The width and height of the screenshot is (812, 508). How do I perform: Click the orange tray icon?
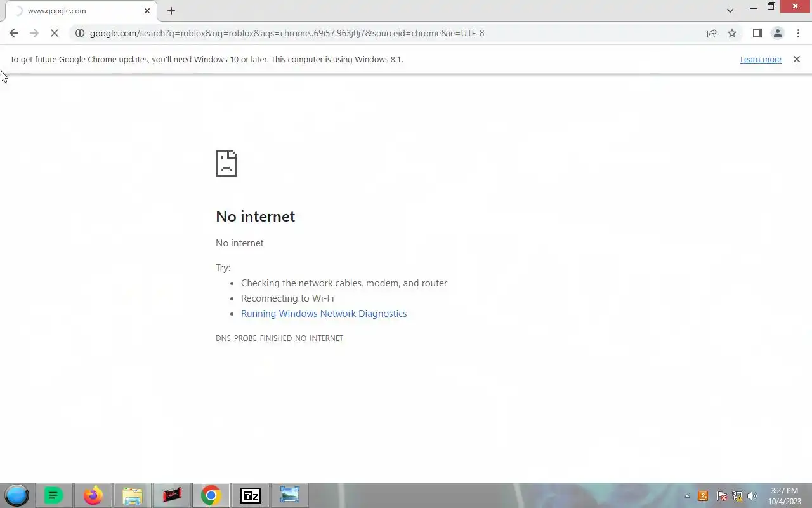[703, 497]
